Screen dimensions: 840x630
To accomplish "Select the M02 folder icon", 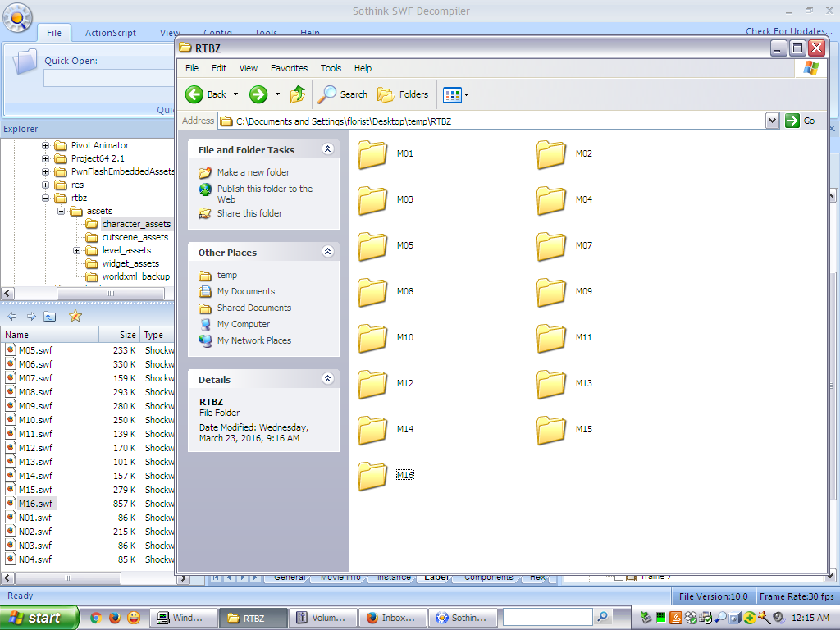I will coord(551,154).
